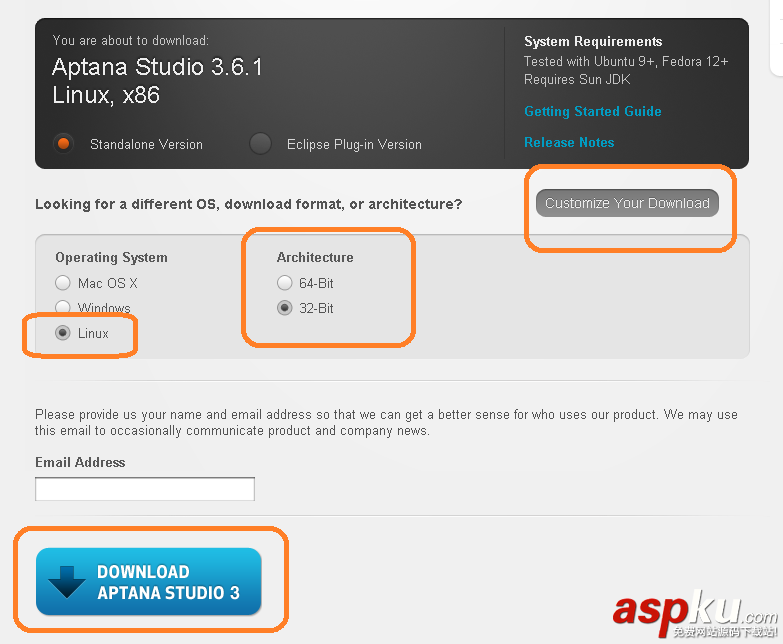Select the Standalone Version radio button
The width and height of the screenshot is (783, 644).
(63, 144)
